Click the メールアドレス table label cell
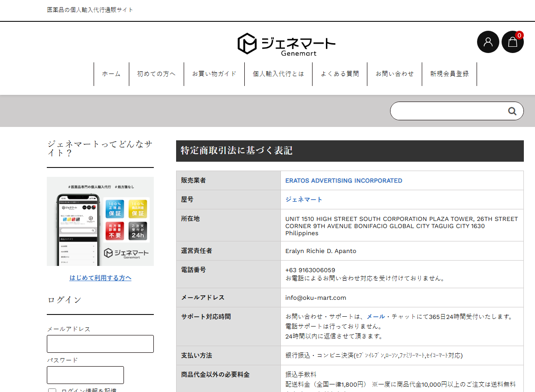Viewport: 535px width, 392px height. pyautogui.click(x=228, y=298)
